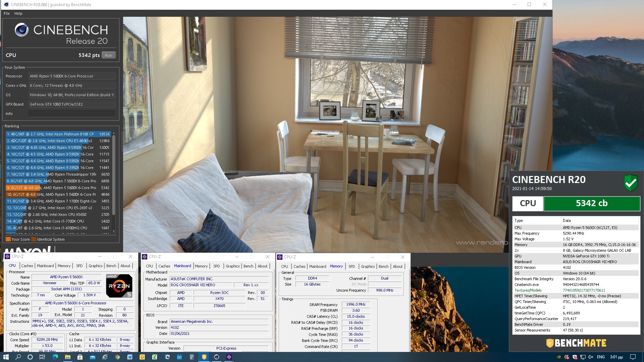Image resolution: width=644 pixels, height=362 pixels.
Task: Click the green BenchMate verified shield icon
Action: click(x=631, y=183)
